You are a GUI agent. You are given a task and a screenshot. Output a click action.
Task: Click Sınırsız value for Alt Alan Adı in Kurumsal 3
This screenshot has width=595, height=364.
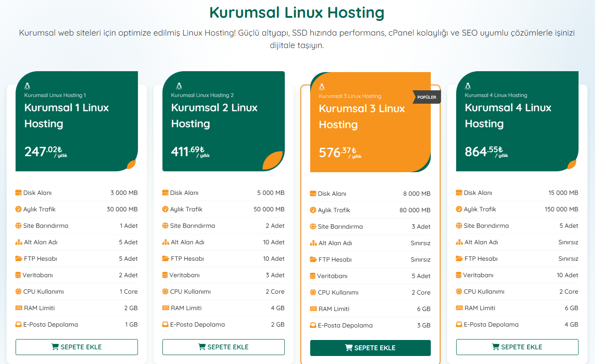[x=421, y=243]
